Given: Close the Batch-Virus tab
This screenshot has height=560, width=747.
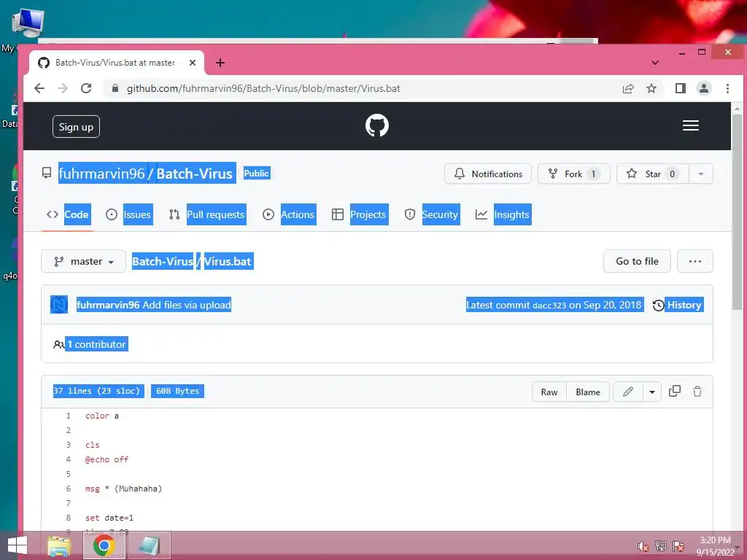Looking at the screenshot, I should click(193, 63).
